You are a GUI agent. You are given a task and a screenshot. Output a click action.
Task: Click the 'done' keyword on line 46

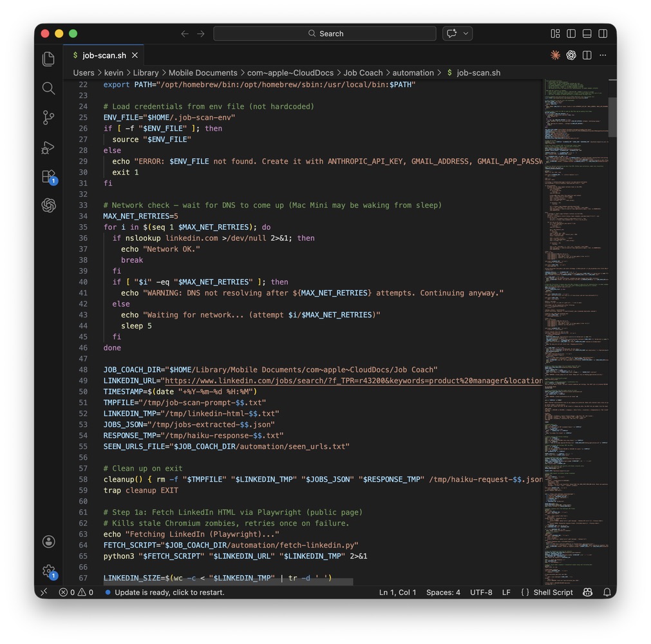[112, 348]
